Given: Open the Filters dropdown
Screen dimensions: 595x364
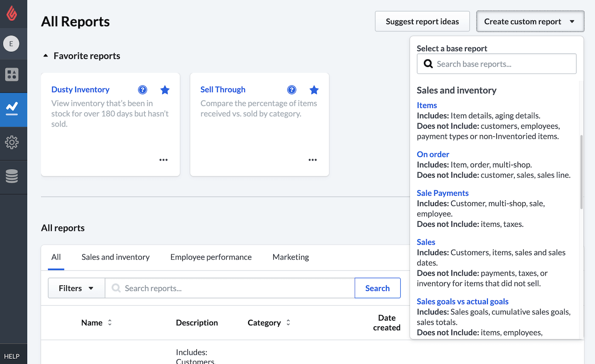Looking at the screenshot, I should pos(76,288).
